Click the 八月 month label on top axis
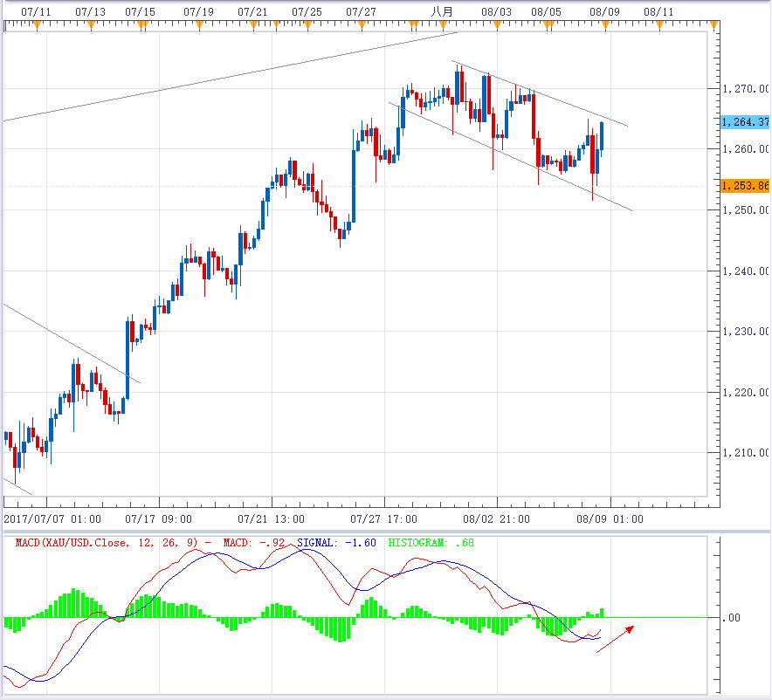Screen dimensions: 772x700 (443, 11)
